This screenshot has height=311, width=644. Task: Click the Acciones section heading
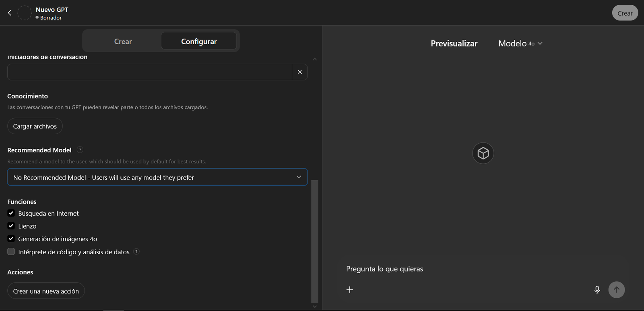[20, 272]
